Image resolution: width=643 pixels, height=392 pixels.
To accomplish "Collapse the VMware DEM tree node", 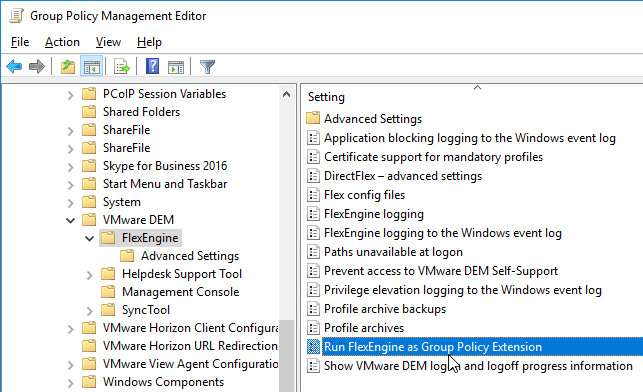I will (71, 221).
